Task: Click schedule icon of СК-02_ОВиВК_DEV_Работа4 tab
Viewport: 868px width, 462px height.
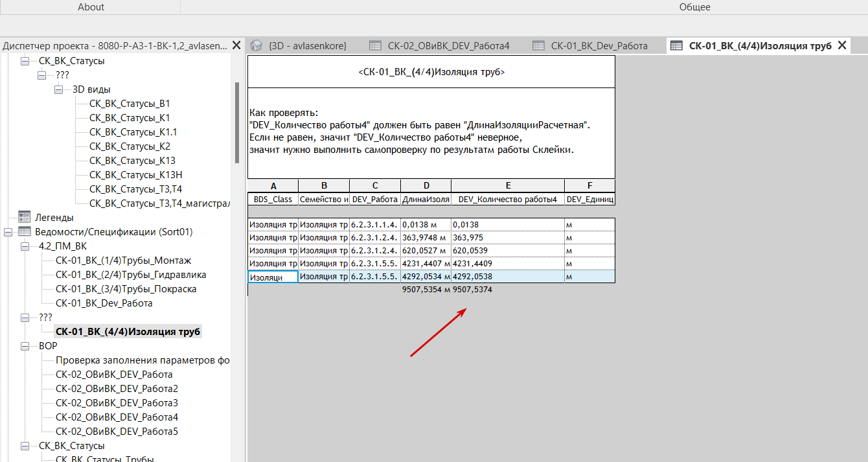Action: [x=375, y=45]
